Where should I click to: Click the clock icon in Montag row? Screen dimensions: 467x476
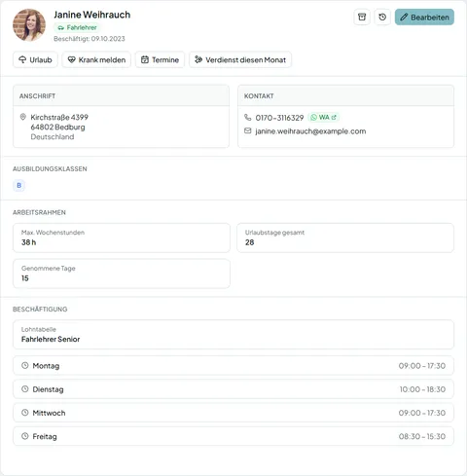pyautogui.click(x=25, y=365)
